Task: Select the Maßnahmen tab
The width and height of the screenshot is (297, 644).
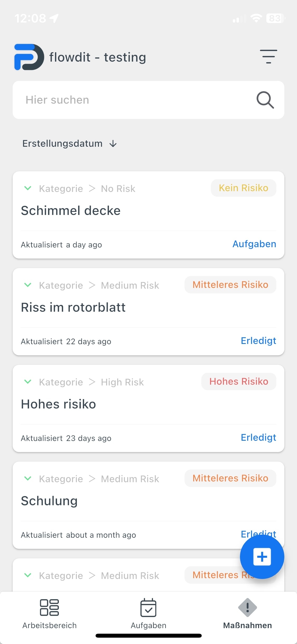Action: coord(247,614)
